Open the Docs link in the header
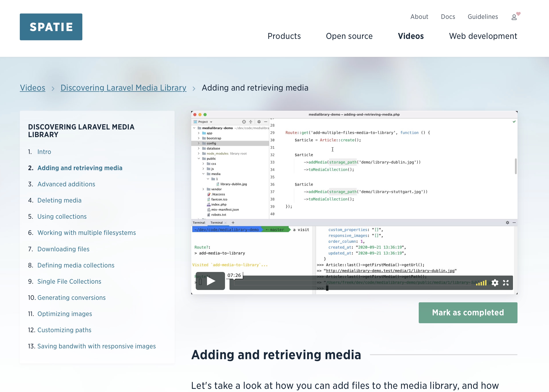The height and width of the screenshot is (392, 549). pyautogui.click(x=448, y=17)
